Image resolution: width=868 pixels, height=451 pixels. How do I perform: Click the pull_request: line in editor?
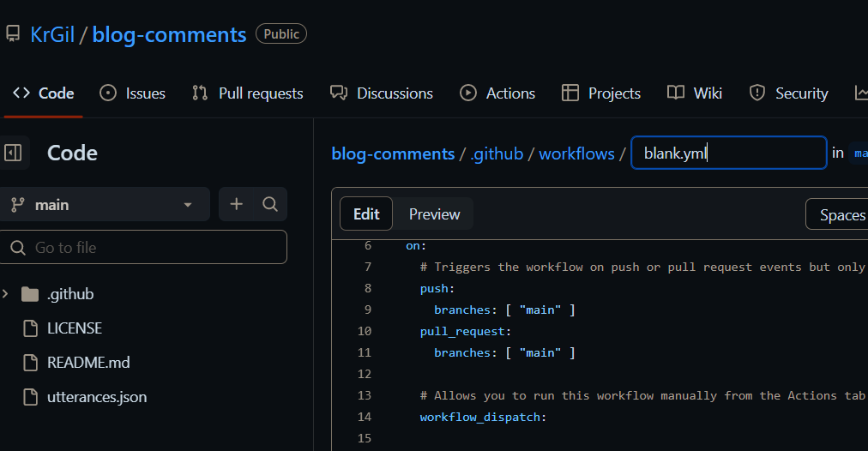click(x=466, y=331)
